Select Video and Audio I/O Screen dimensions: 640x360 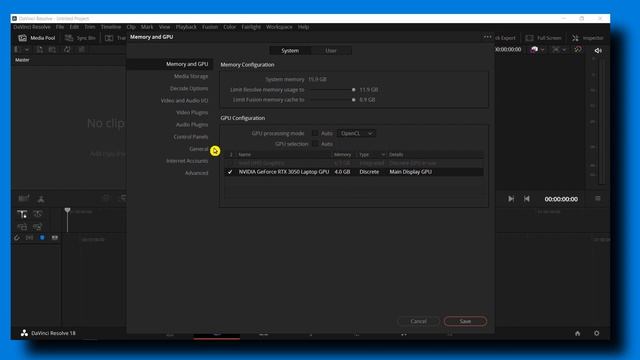pyautogui.click(x=184, y=100)
